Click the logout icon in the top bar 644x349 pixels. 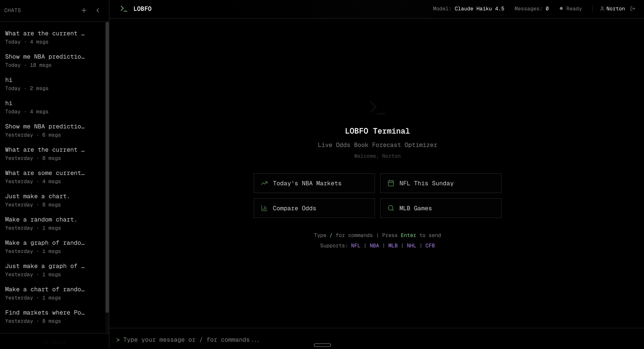(x=633, y=8)
